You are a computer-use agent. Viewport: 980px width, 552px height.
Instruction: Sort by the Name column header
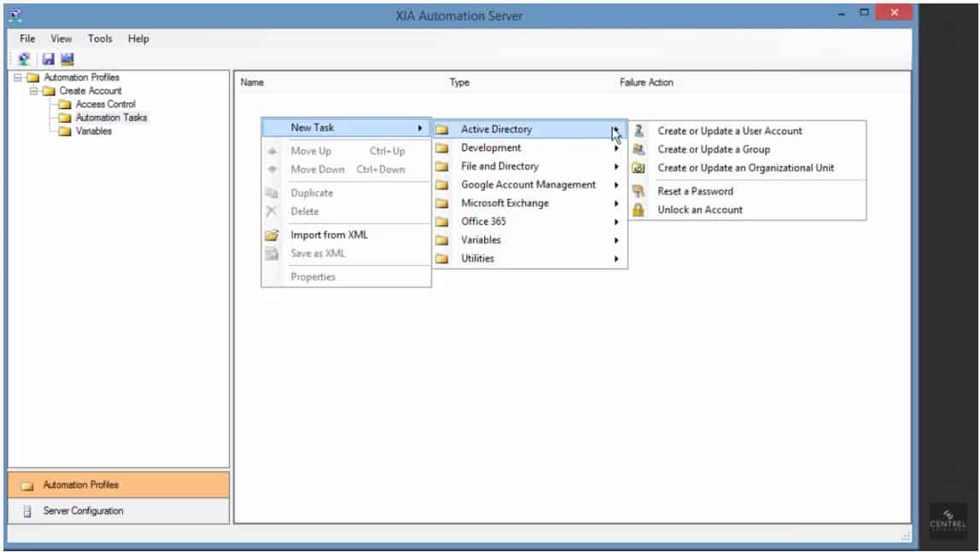point(253,83)
